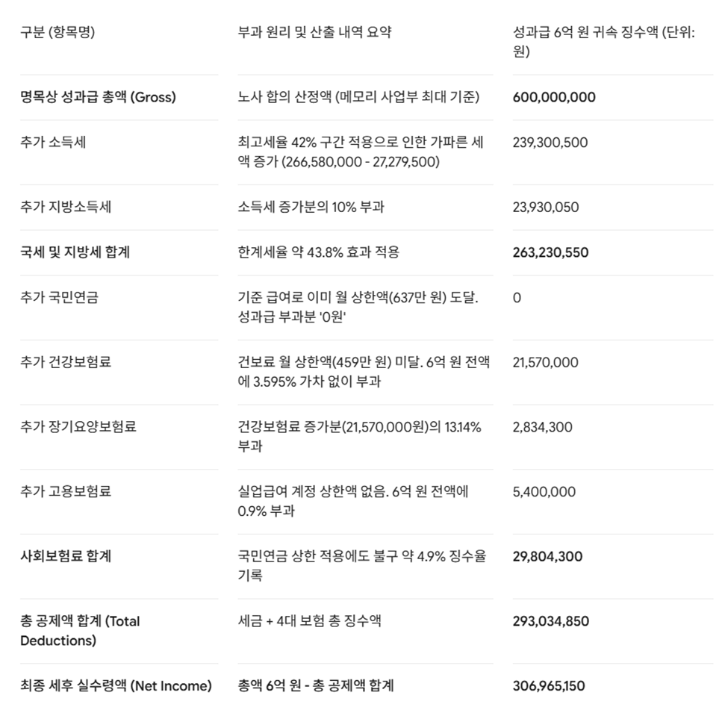Select the '최종 세후 실수령액 (Net Income)' label
The image size is (728, 710).
(x=116, y=685)
